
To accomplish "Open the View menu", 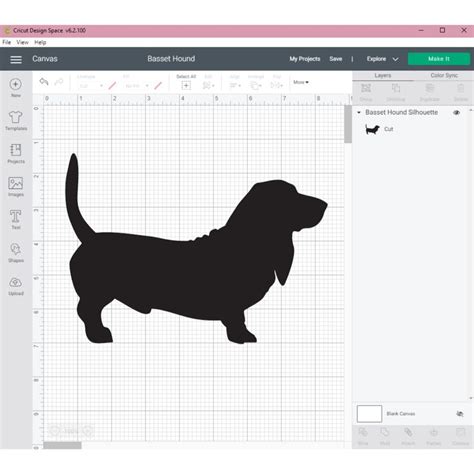I will tap(22, 42).
